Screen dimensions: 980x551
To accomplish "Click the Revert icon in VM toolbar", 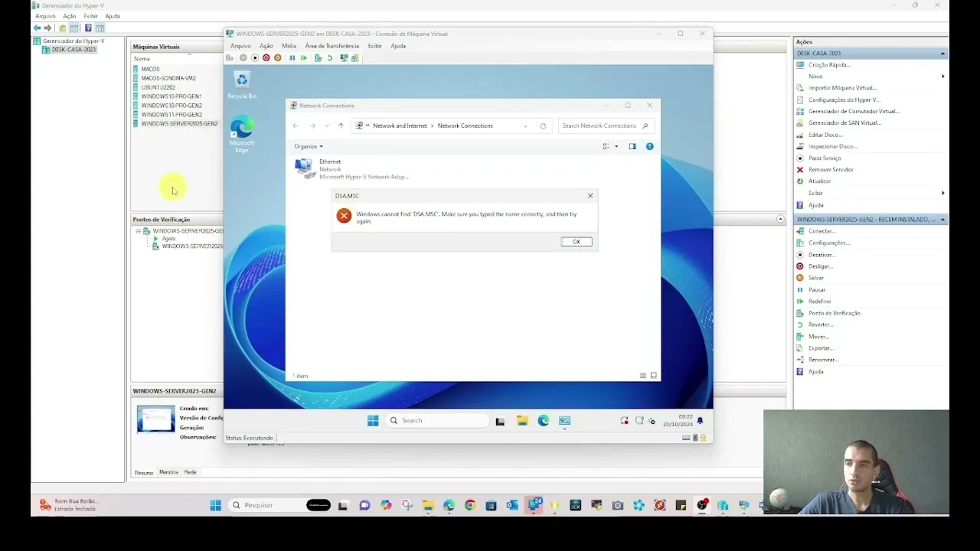I will [x=330, y=58].
